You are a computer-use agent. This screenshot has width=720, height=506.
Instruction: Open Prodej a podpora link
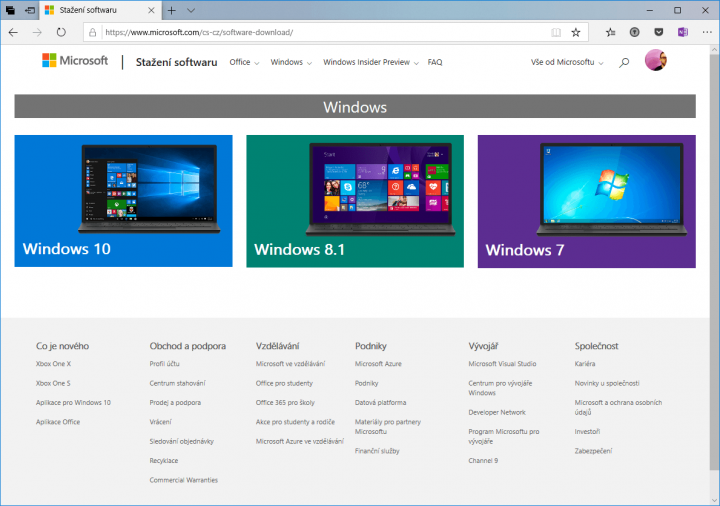coord(175,403)
